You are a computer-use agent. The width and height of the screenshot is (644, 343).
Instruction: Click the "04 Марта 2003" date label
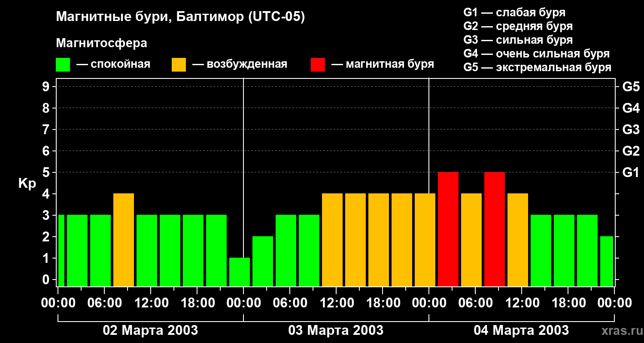click(x=521, y=330)
